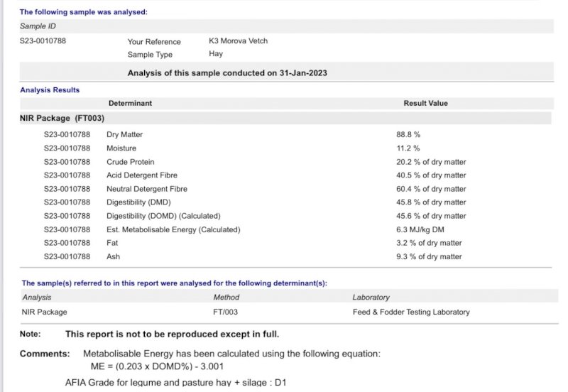
Task: Click the 'Acid Detergent Fibre' row label
Action: click(x=142, y=175)
